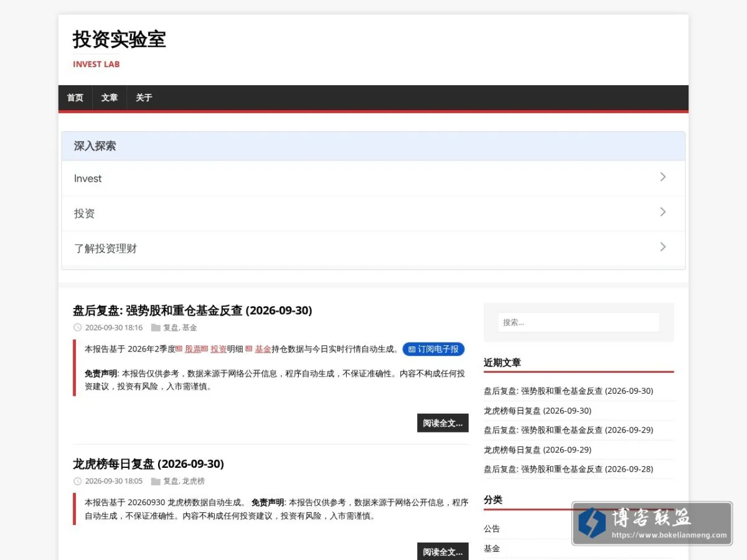
Task: Open recent post 龙虎榜每日复盘 (2026-09-30) in sidebar
Action: point(537,411)
